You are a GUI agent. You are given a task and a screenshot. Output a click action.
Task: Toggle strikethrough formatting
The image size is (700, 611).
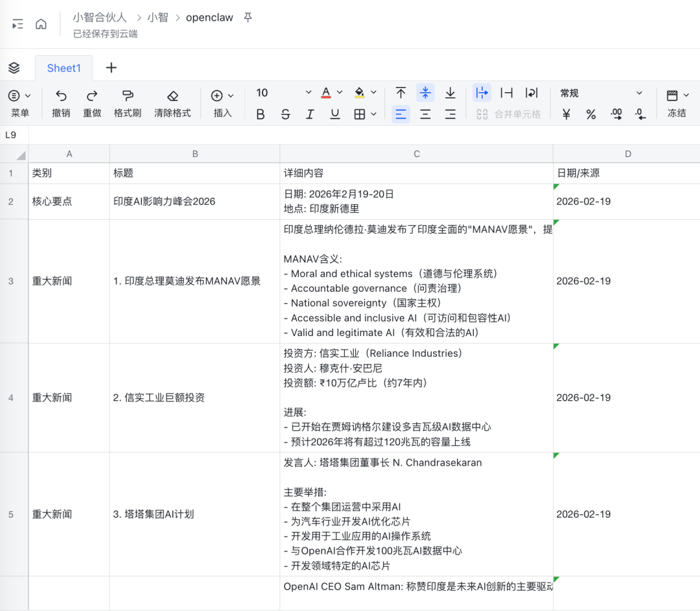point(285,114)
